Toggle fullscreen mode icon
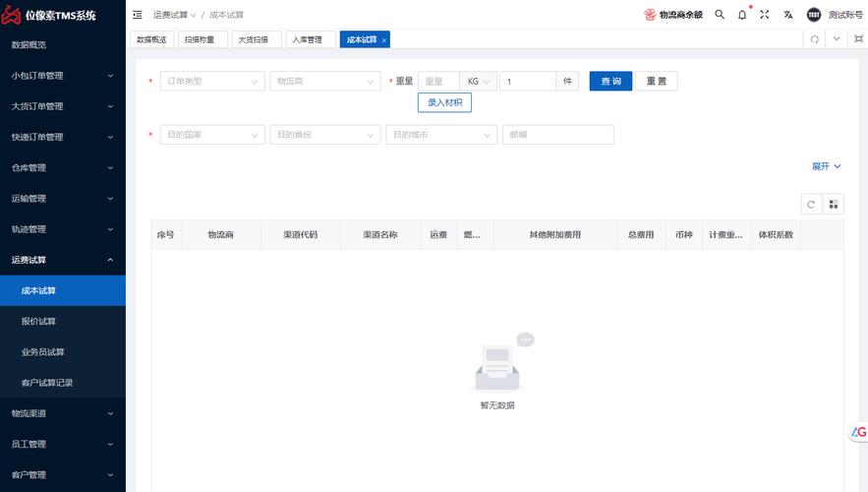The image size is (868, 492). pyautogui.click(x=765, y=15)
